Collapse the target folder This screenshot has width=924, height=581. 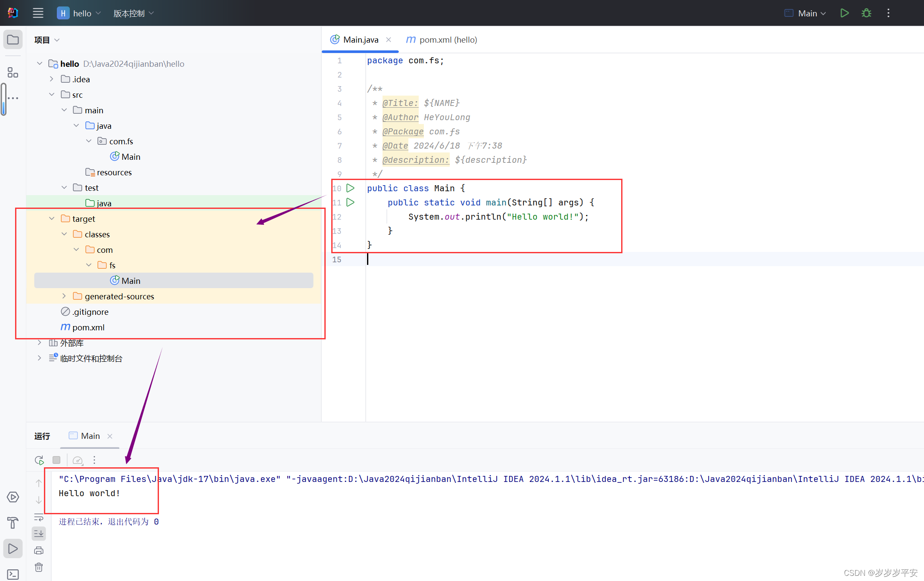pyautogui.click(x=52, y=219)
